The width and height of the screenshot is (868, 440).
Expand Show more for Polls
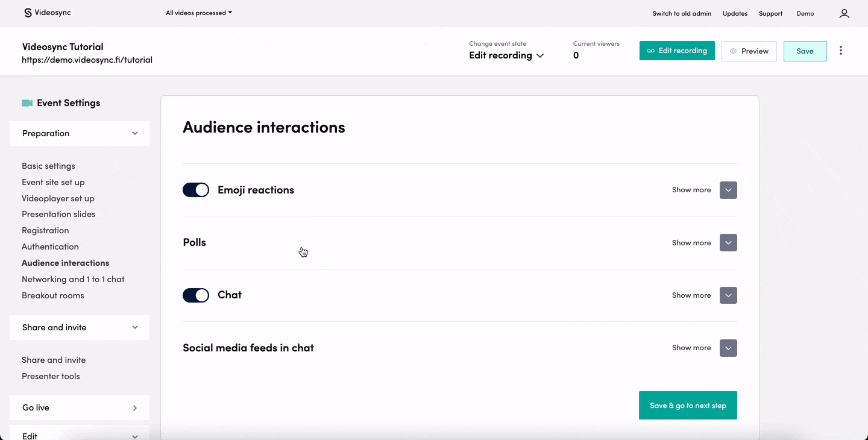tap(728, 242)
